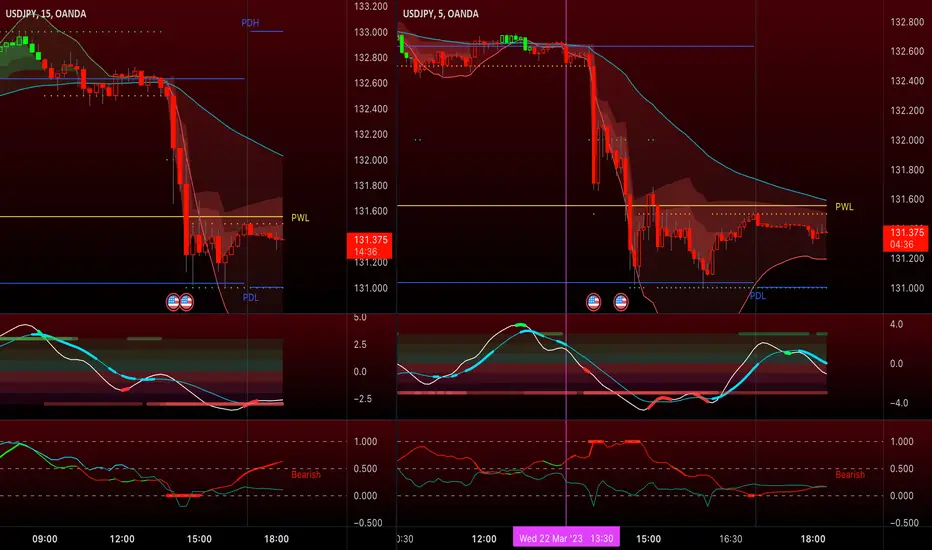Click the 133.000 price on the 15-minute price scale
Image resolution: width=932 pixels, height=550 pixels.
click(371, 32)
